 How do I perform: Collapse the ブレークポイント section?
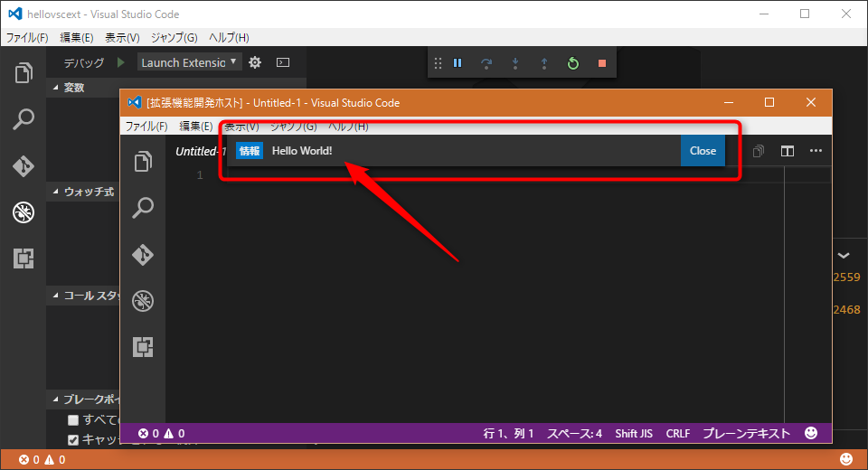[56, 399]
